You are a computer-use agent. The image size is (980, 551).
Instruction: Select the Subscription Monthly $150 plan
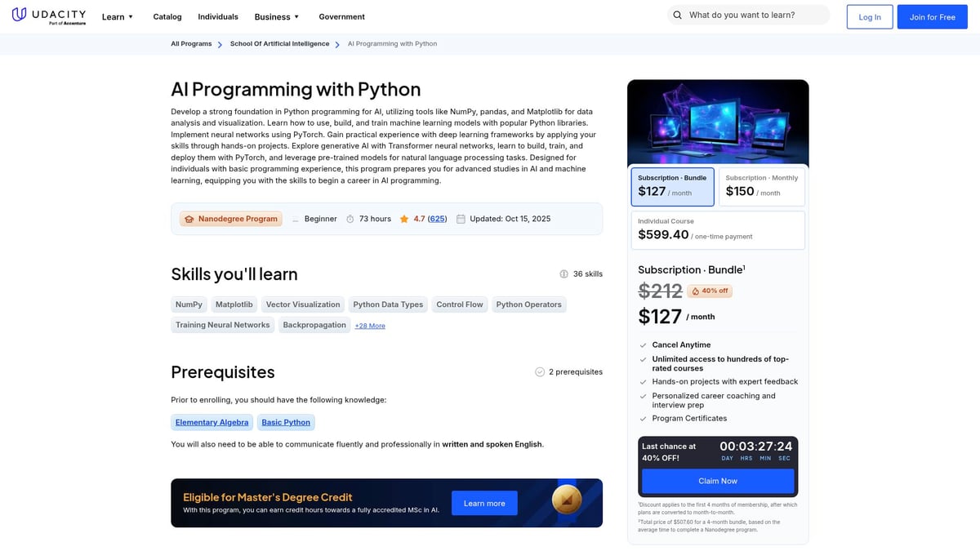761,187
